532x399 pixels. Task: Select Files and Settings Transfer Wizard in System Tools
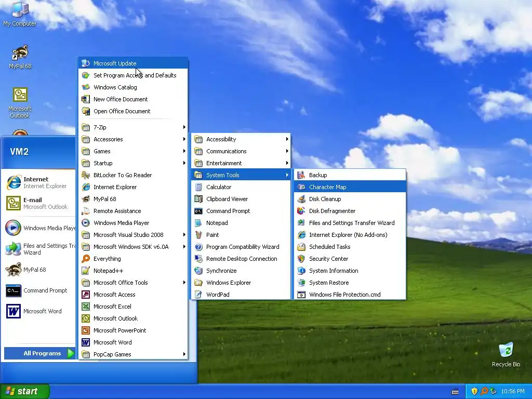tap(350, 223)
